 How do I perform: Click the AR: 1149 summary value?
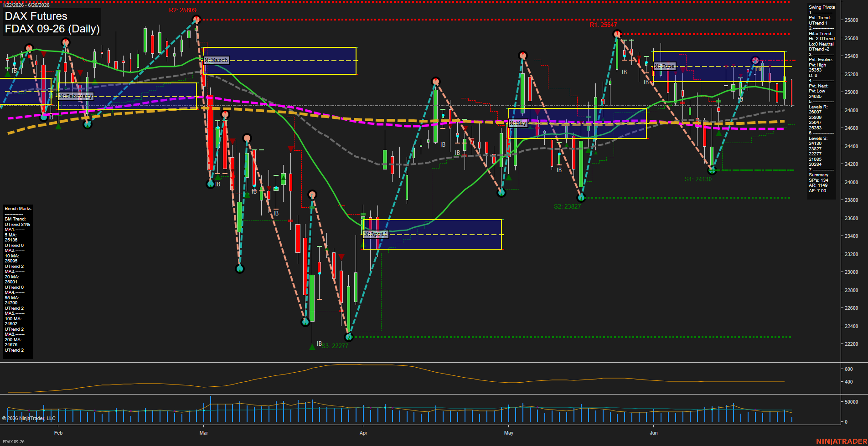coord(818,185)
